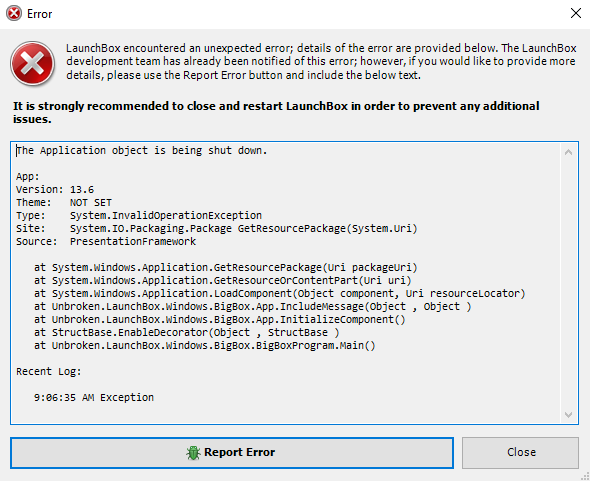
Task: Click the scrollbar up arrow
Action: [569, 152]
